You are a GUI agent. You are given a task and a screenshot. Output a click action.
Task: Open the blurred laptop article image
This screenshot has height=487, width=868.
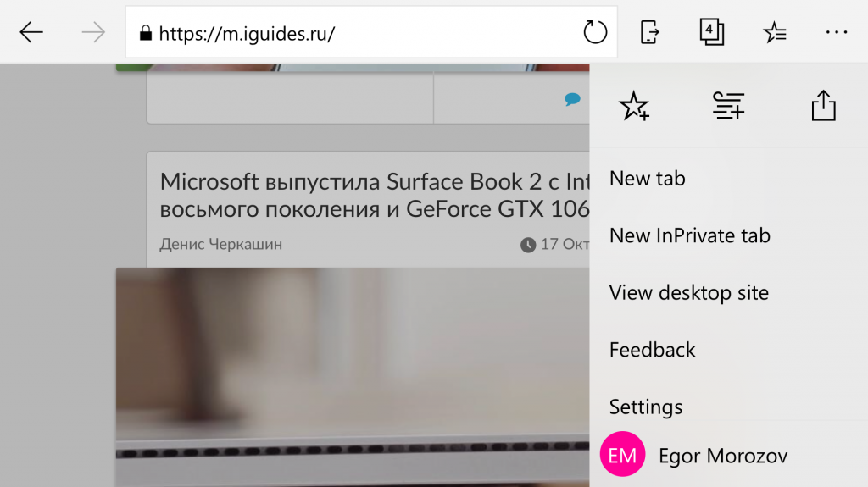pyautogui.click(x=352, y=373)
